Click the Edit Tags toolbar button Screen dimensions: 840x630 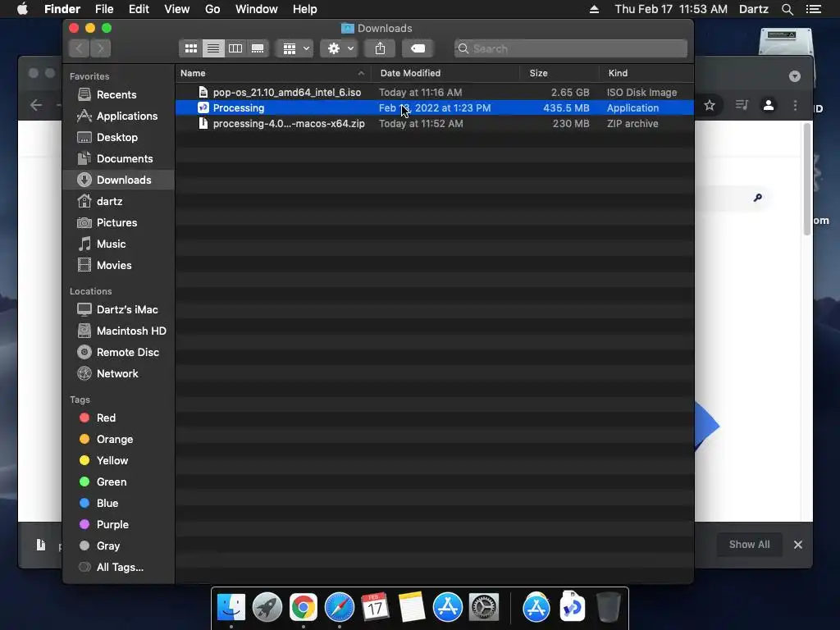pos(418,48)
